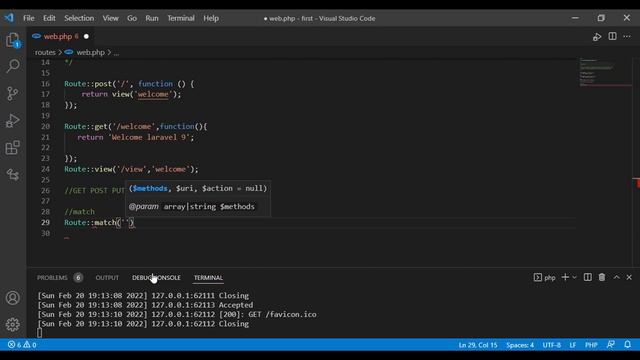Click the unsaved dot on web.php tab
This screenshot has width=640, height=360.
[x=86, y=36]
